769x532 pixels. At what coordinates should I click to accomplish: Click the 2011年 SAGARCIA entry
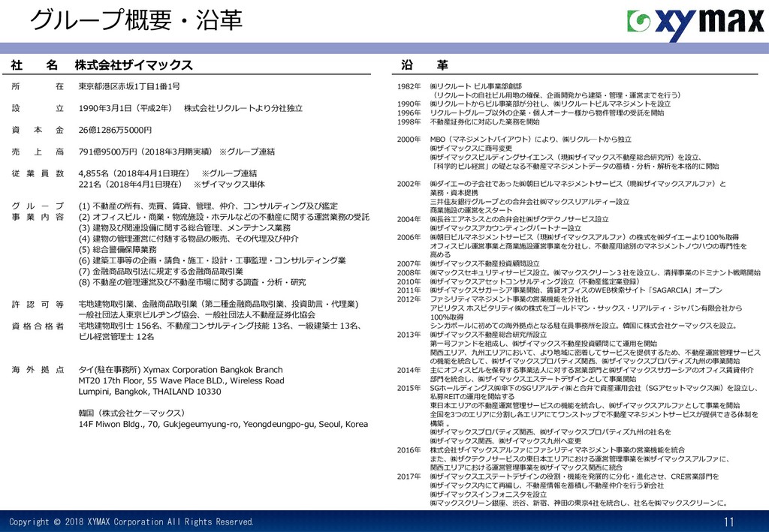[x=559, y=290]
